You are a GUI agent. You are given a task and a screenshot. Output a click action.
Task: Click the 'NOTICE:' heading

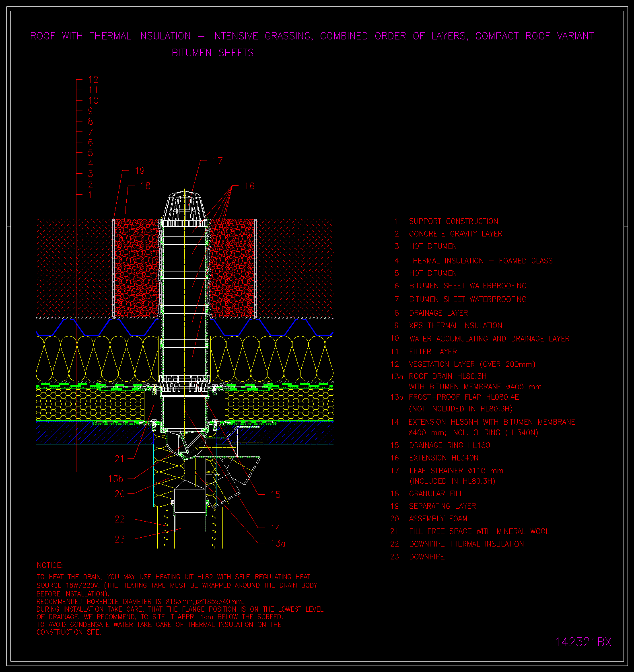[50, 565]
